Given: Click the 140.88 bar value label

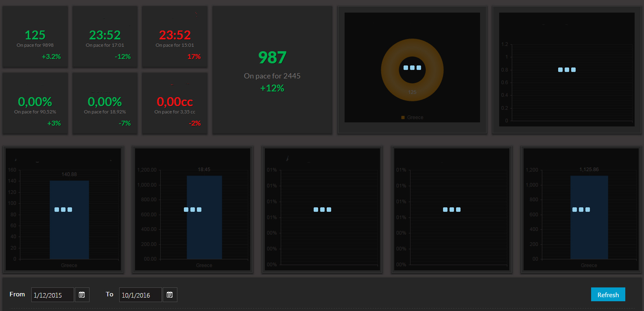Looking at the screenshot, I should click(x=69, y=174).
